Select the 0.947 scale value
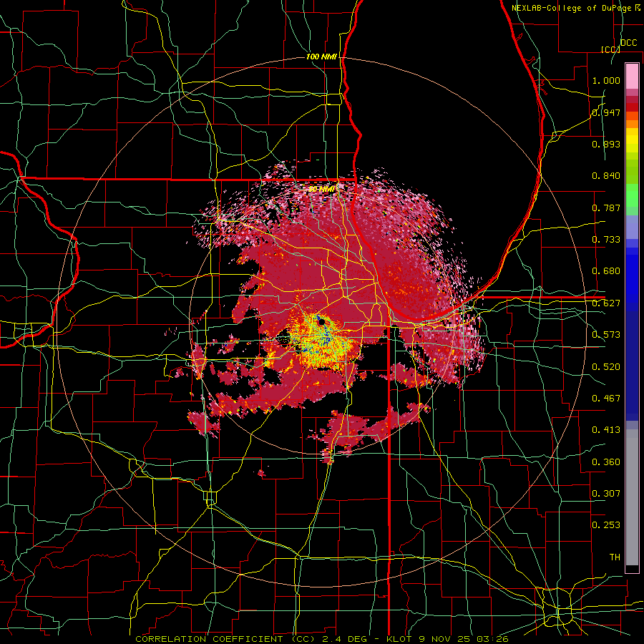 tap(606, 112)
